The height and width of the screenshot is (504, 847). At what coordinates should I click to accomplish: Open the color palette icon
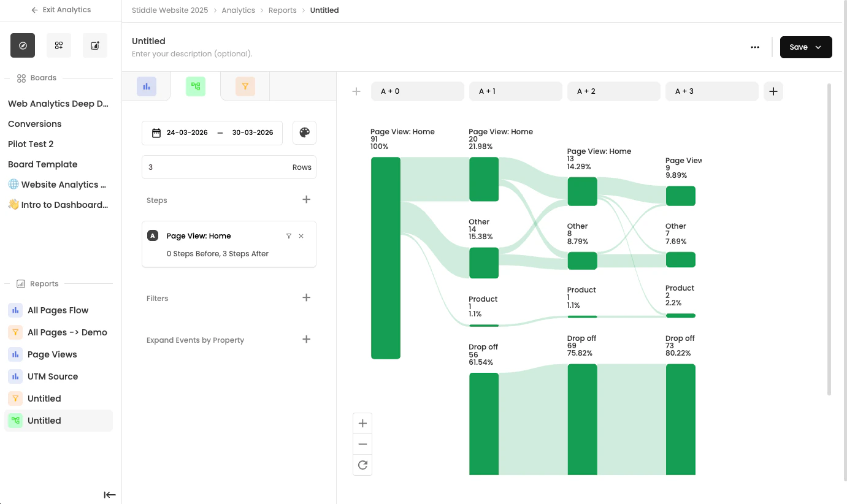pos(304,132)
